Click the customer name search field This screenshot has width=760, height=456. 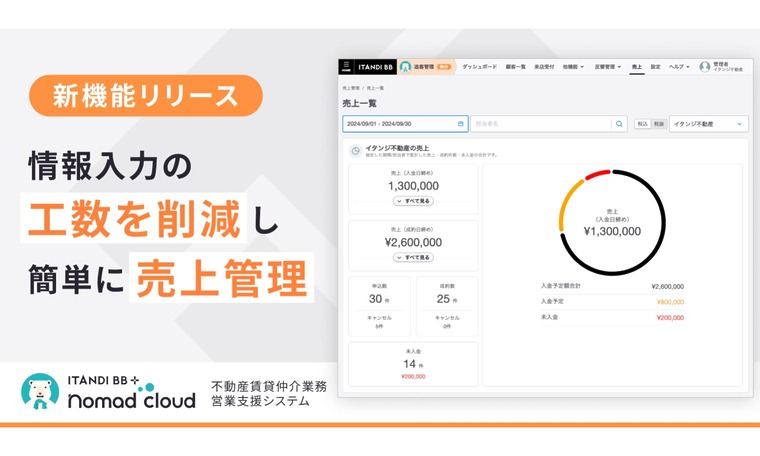pyautogui.click(x=540, y=124)
